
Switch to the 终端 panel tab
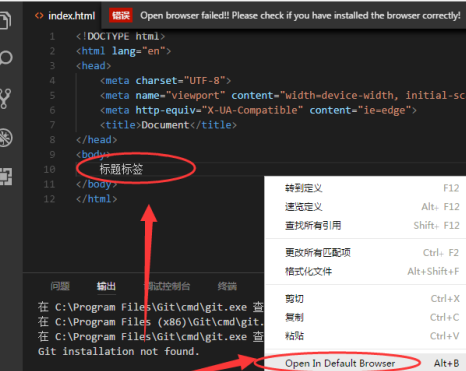click(227, 286)
